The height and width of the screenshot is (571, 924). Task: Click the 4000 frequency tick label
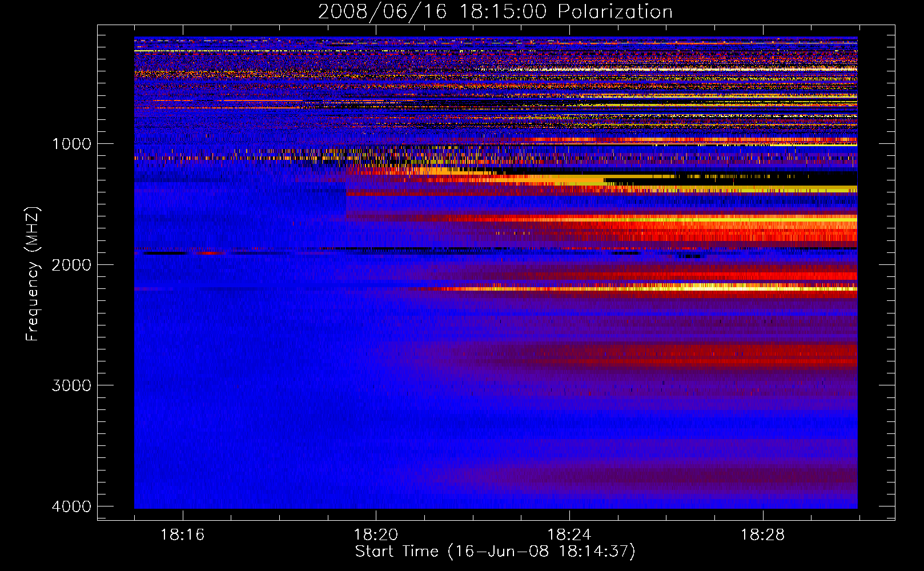click(x=71, y=506)
